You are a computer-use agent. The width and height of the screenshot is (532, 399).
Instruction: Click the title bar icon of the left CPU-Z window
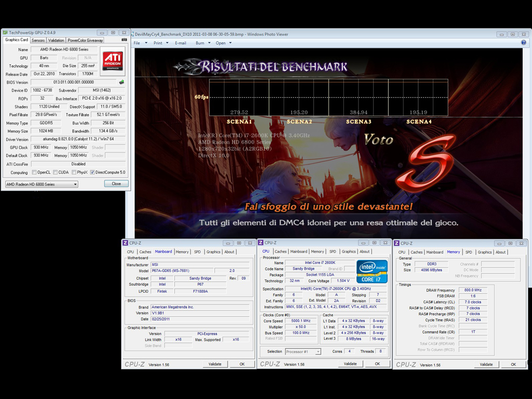click(x=125, y=243)
